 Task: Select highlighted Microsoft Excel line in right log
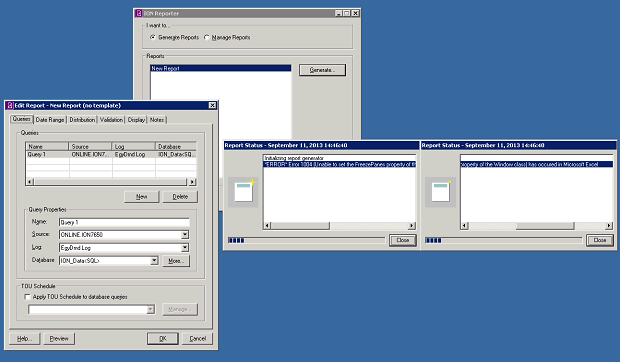tap(537, 164)
